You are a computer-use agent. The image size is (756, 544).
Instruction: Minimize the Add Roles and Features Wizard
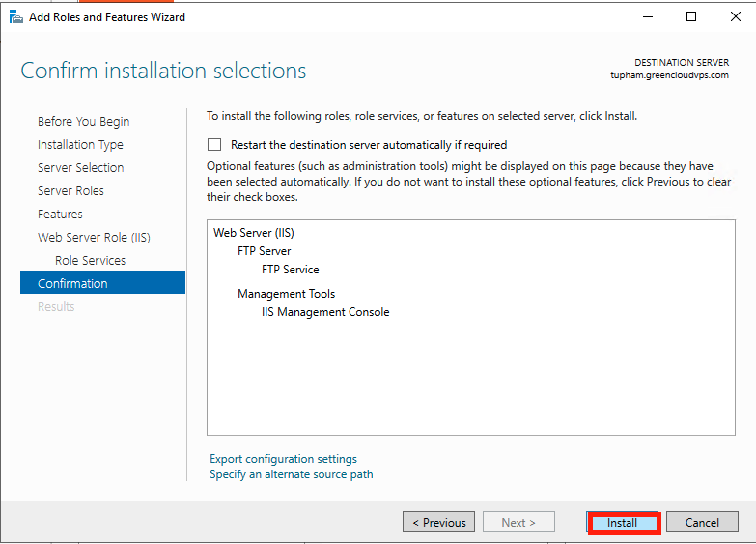(x=648, y=16)
